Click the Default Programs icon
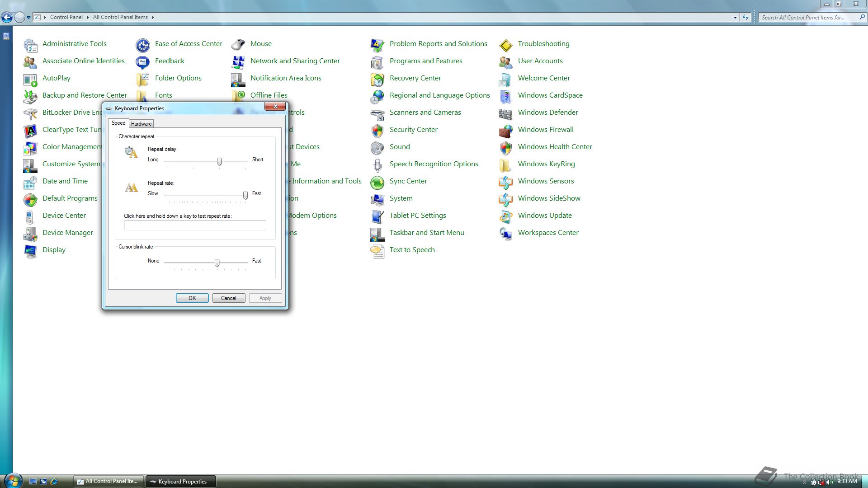This screenshot has width=868, height=488. click(x=30, y=199)
